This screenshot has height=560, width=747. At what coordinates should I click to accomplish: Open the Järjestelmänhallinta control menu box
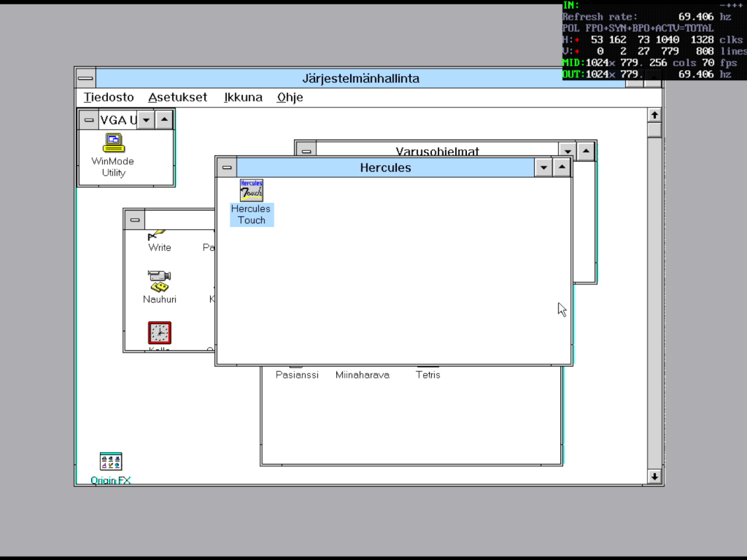85,78
